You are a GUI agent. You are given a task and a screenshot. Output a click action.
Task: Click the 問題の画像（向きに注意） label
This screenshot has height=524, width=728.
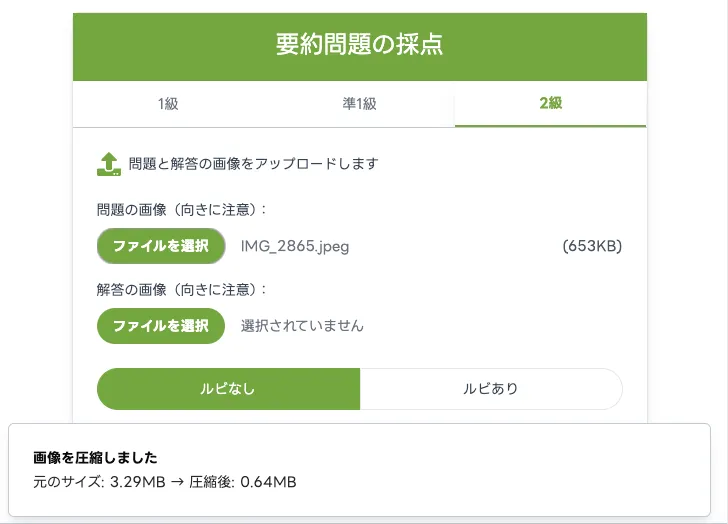pyautogui.click(x=183, y=210)
